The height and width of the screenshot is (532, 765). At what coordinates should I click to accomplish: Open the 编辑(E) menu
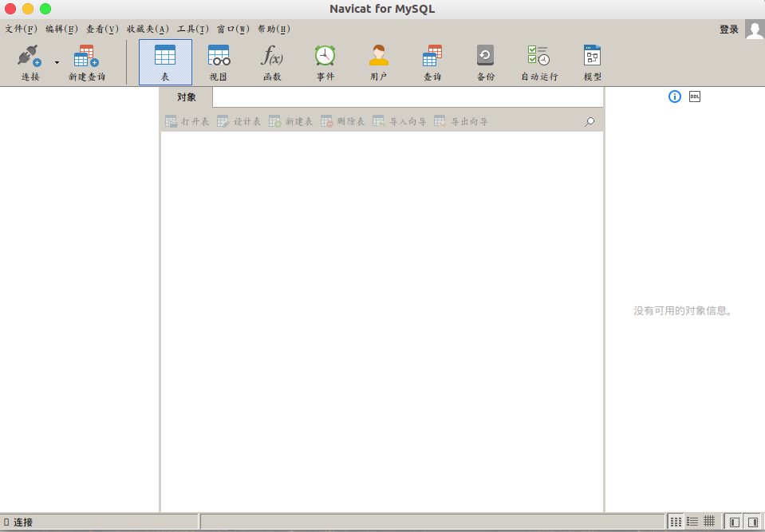click(x=62, y=29)
